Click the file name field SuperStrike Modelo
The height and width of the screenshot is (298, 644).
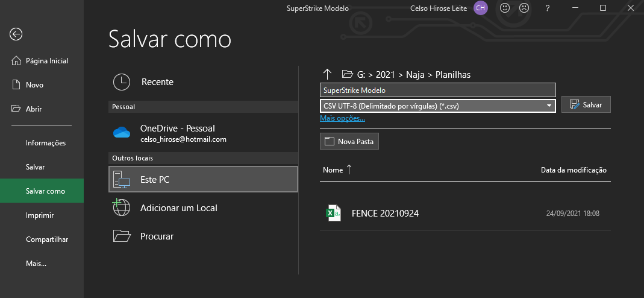438,90
